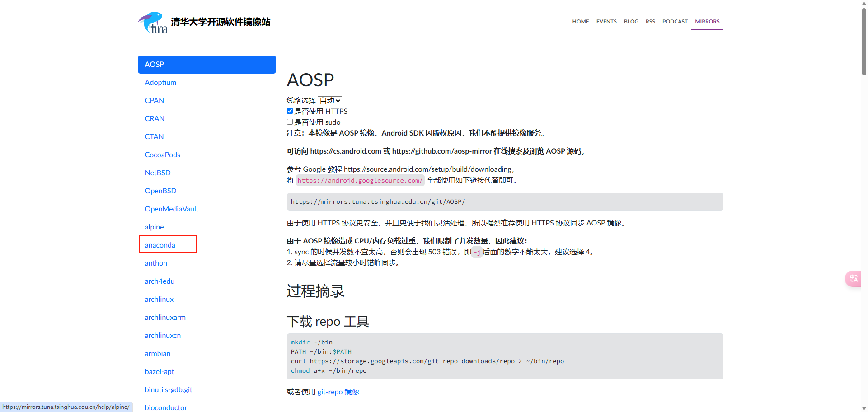Click the AOSP page heading
This screenshot has width=868, height=412.
pos(310,80)
